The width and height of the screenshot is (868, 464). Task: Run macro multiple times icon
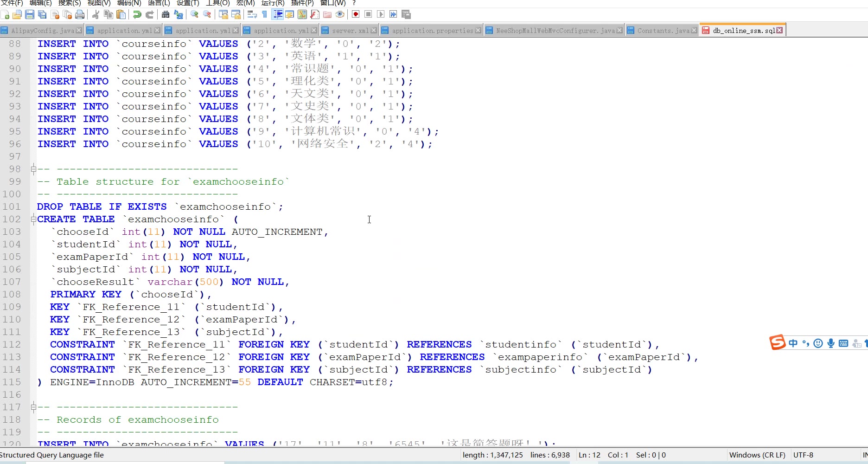393,14
